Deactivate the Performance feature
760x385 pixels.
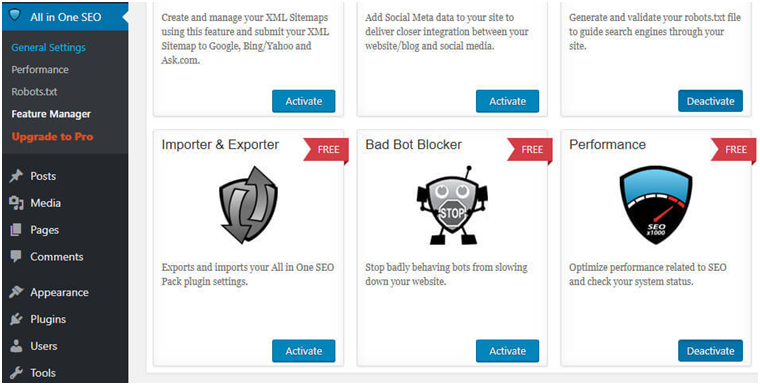(711, 351)
